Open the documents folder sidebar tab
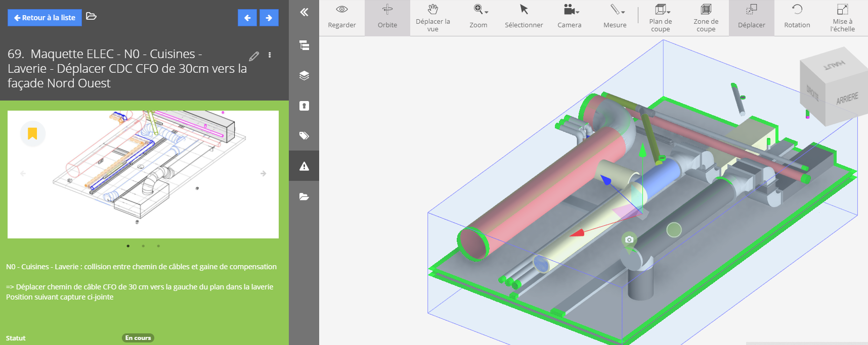This screenshot has width=868, height=345. pyautogui.click(x=304, y=196)
